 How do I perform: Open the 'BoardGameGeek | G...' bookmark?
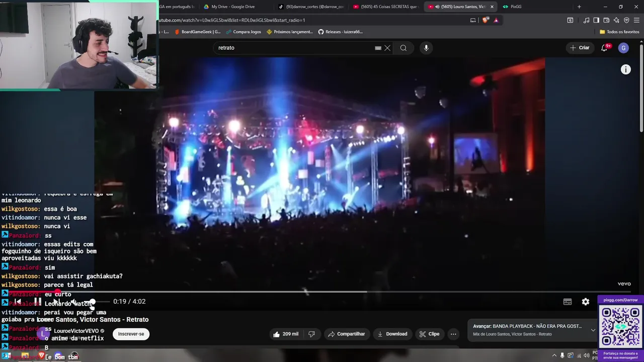(x=197, y=32)
